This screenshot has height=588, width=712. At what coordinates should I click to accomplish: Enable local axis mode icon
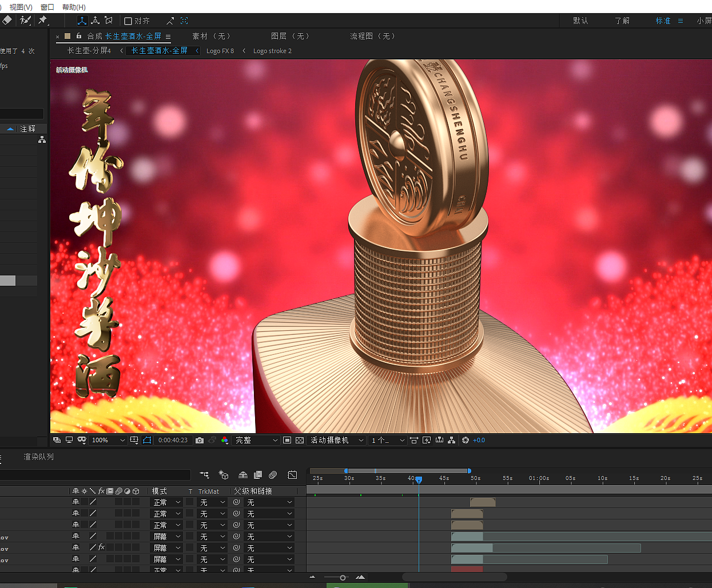point(82,21)
